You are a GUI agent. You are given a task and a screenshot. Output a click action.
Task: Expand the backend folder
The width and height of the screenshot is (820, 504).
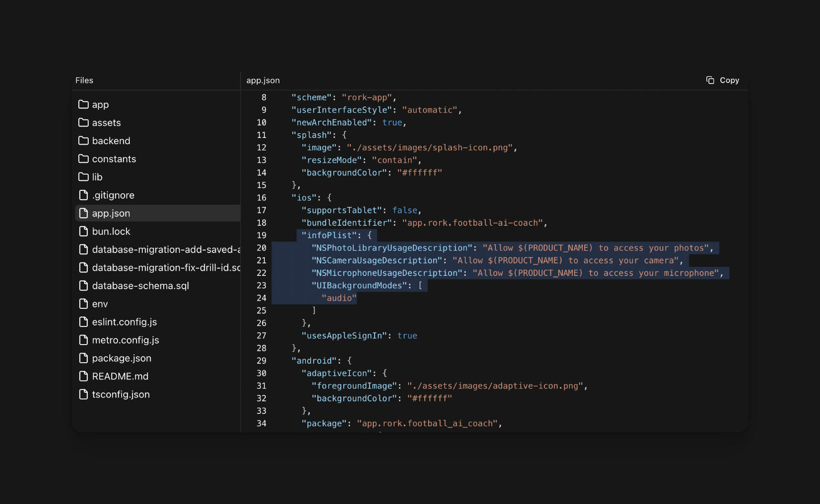(158, 140)
